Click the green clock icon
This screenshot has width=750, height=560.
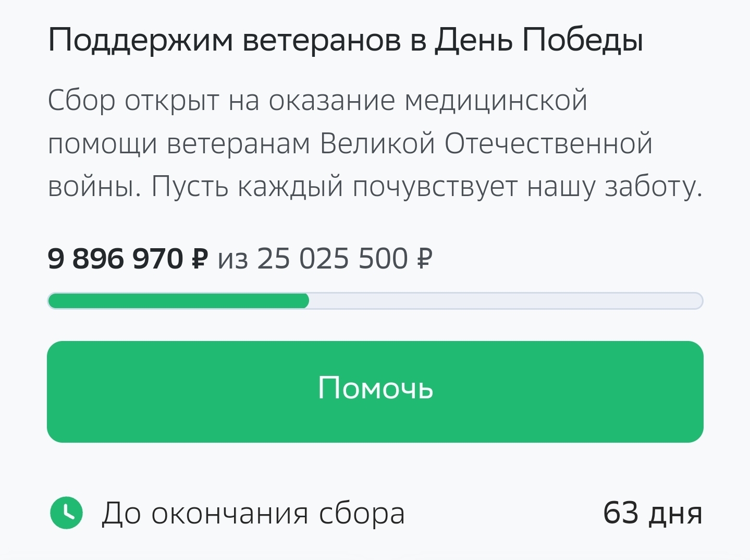(x=66, y=513)
